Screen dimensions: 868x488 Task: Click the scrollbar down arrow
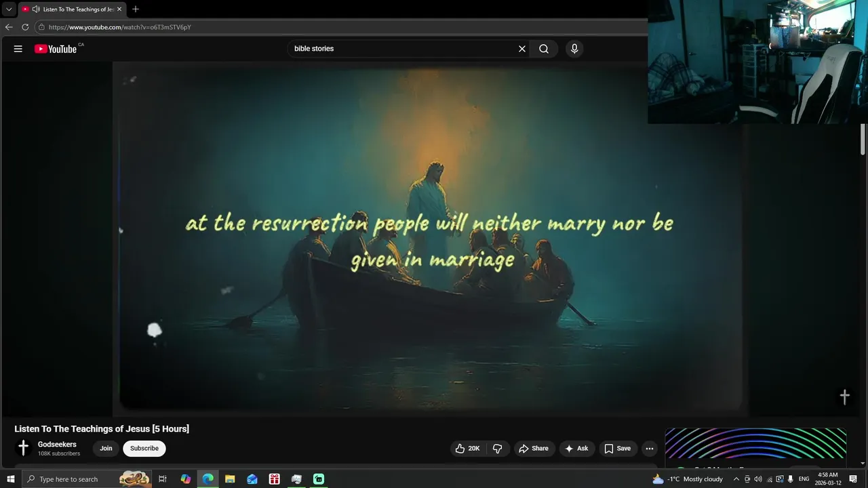tap(863, 463)
